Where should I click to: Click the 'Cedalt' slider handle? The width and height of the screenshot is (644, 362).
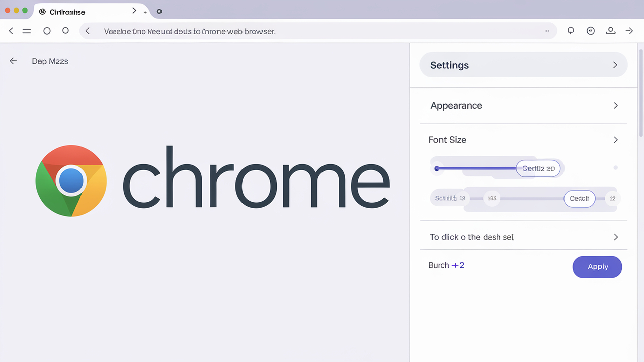point(579,198)
